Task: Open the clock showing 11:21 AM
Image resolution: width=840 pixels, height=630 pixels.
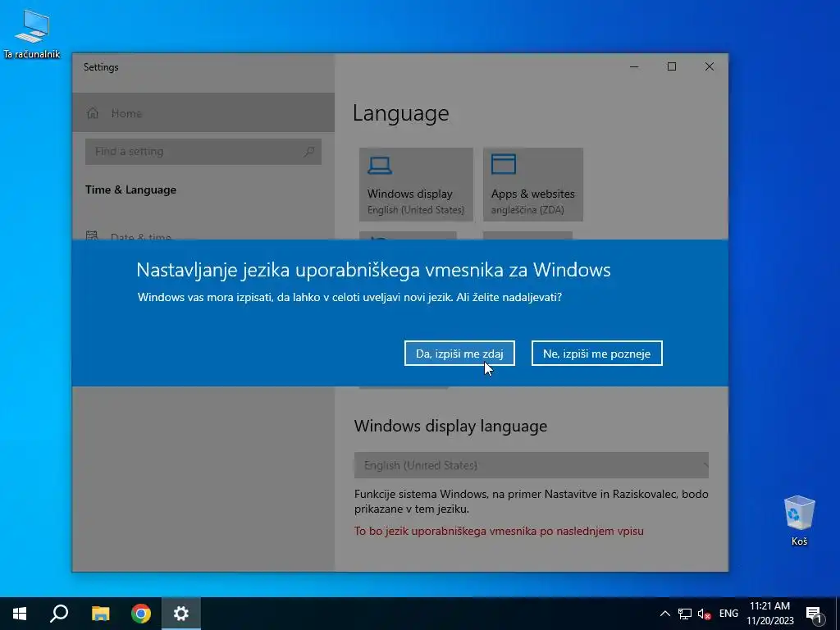Action: click(769, 614)
